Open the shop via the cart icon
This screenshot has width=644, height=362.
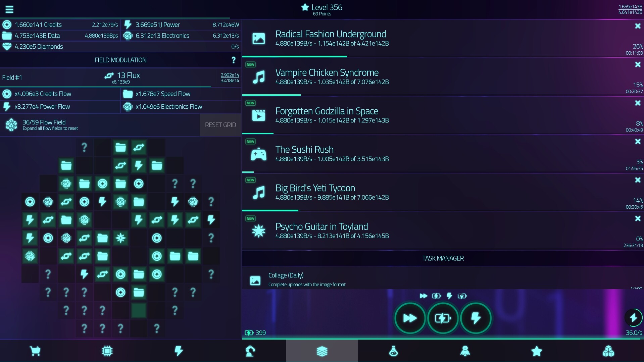coord(36,351)
